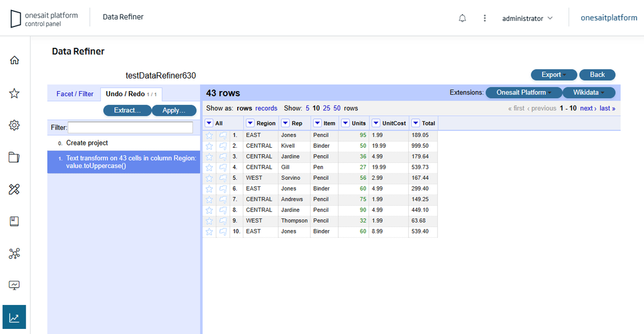Select the analytics chart sidebar icon
Screen dimensions: 644x334
(x=14, y=318)
